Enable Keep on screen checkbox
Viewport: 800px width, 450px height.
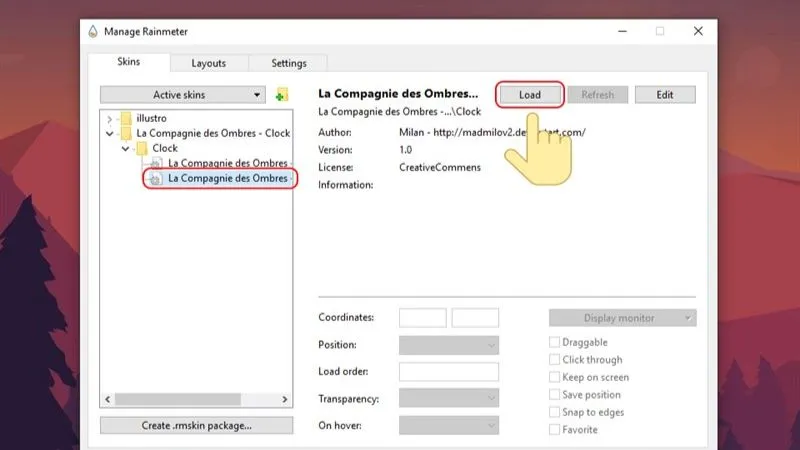[x=554, y=377]
